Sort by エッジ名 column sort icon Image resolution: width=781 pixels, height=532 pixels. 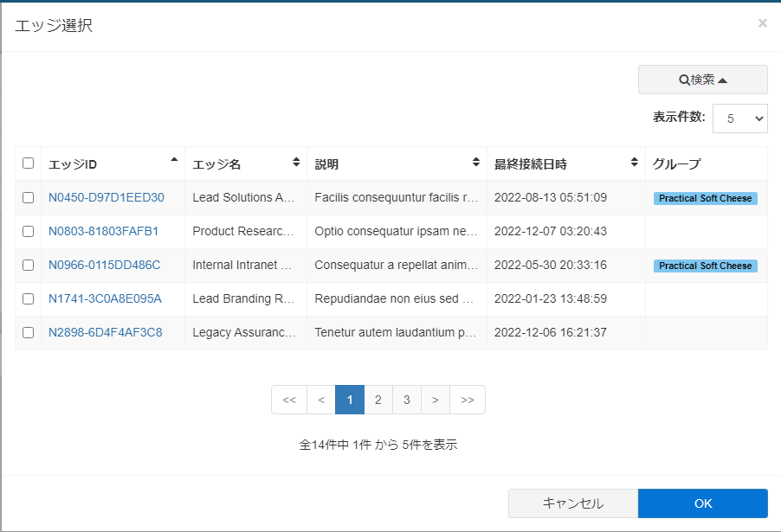296,163
